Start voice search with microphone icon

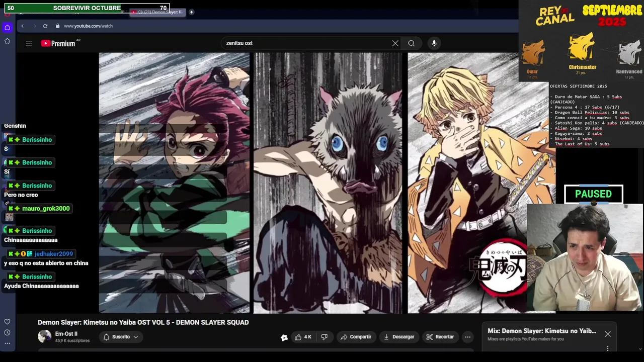point(434,43)
